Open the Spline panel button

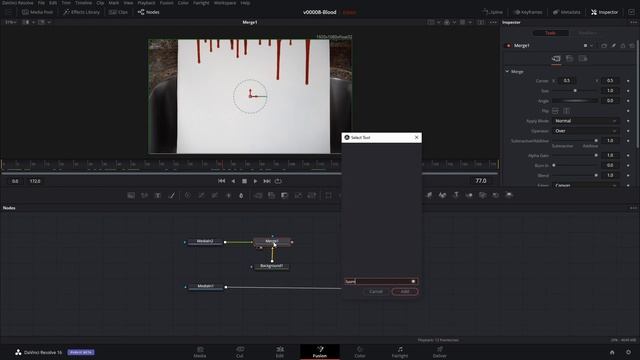pos(493,12)
